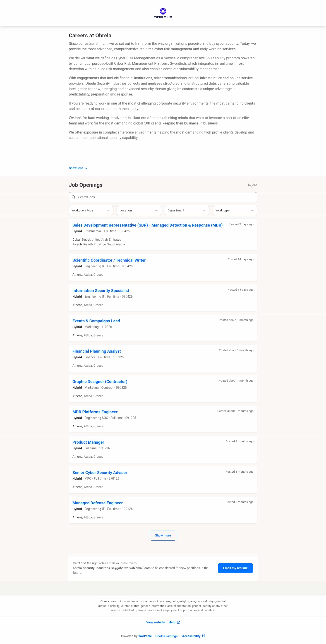Click the Search jobs input field

[x=163, y=197]
